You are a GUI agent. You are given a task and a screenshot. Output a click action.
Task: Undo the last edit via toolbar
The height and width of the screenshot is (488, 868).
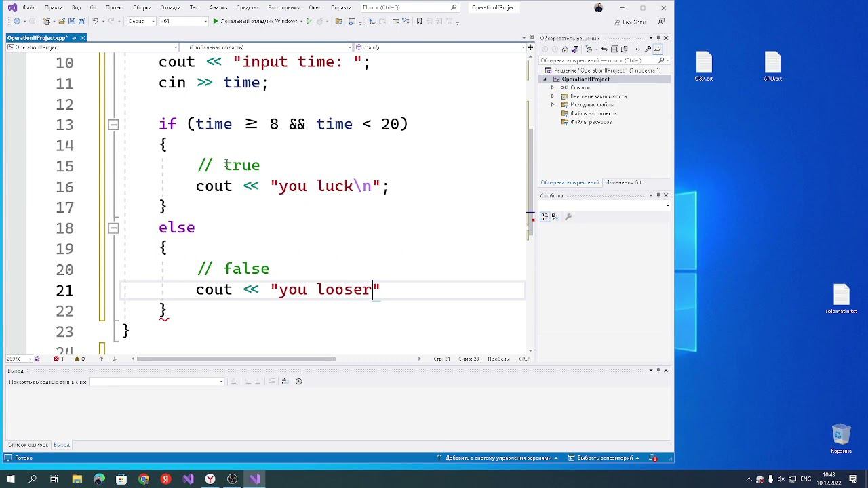(x=96, y=21)
